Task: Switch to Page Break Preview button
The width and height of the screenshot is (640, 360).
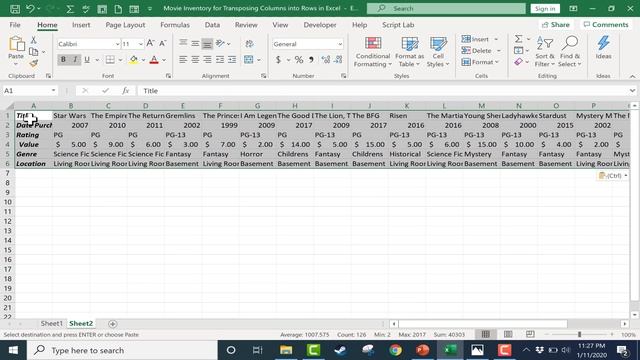Action: [x=530, y=334]
